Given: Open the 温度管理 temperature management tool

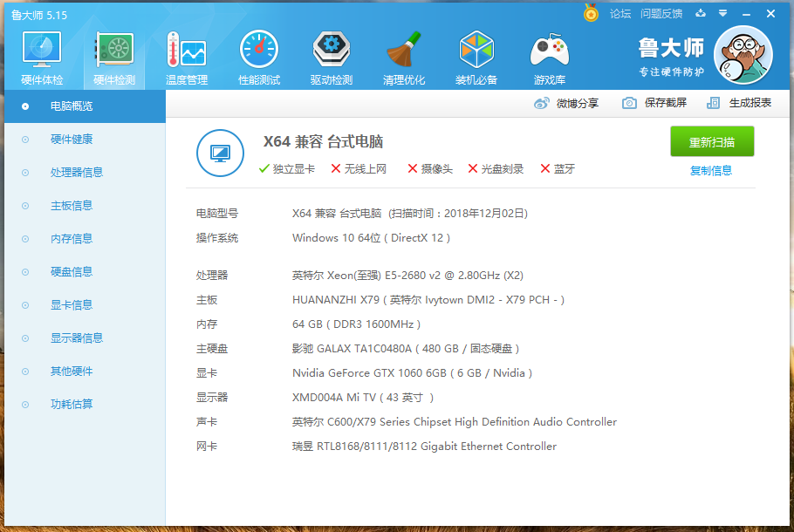Looking at the screenshot, I should [185, 55].
